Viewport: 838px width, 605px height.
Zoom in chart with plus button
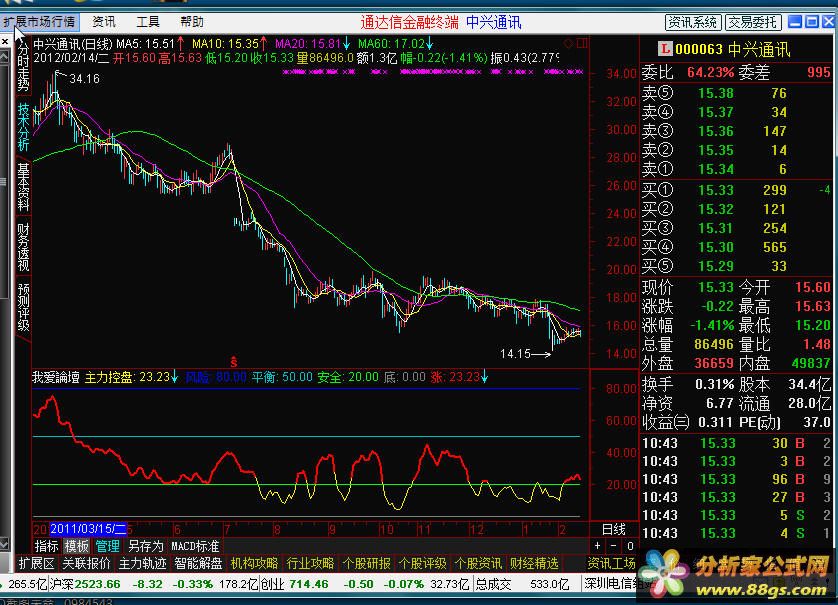point(598,546)
